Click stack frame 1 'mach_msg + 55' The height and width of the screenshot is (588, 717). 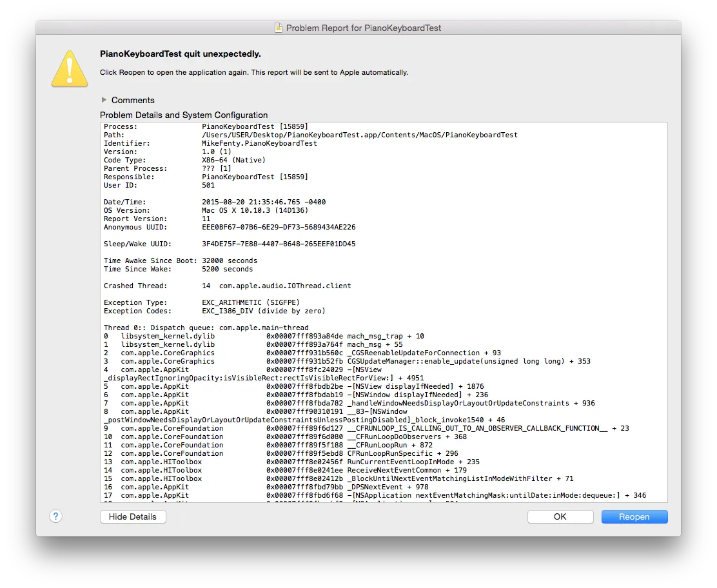pyautogui.click(x=375, y=345)
